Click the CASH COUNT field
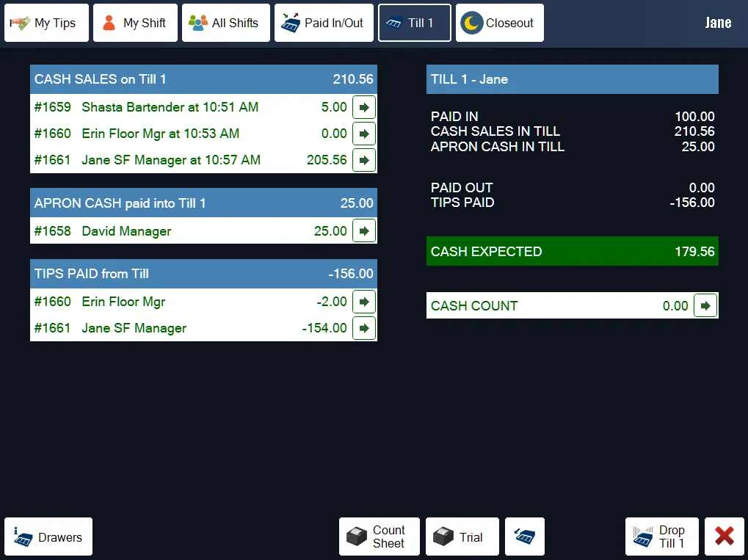Screen dimensions: 748x560 tap(573, 306)
